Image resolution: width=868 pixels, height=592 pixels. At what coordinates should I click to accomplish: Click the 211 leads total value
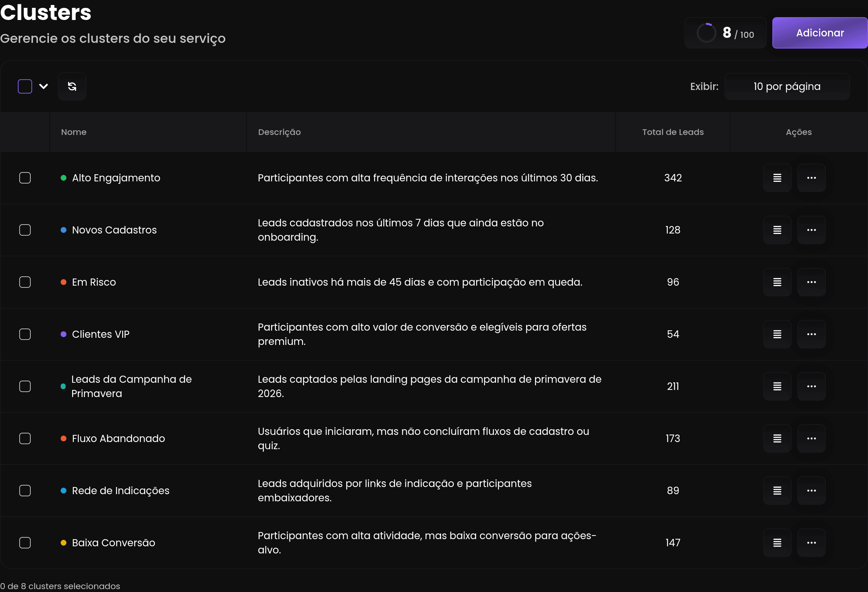[673, 386]
